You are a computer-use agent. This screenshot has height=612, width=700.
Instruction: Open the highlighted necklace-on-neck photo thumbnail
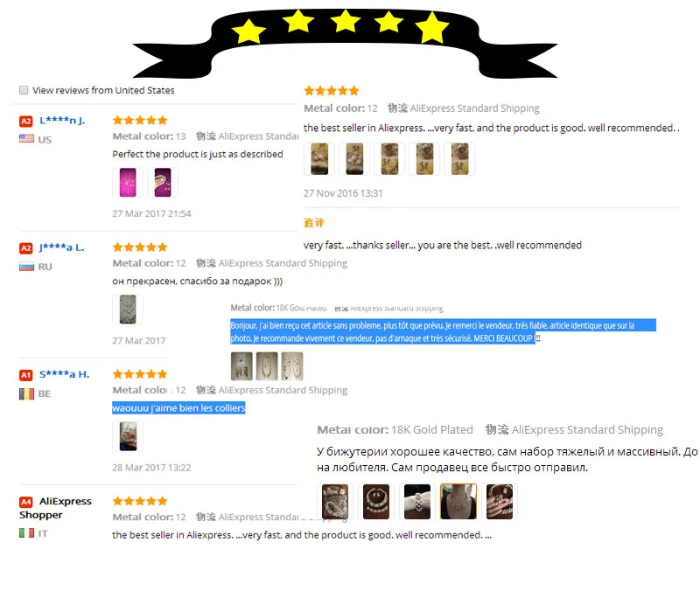click(x=458, y=501)
